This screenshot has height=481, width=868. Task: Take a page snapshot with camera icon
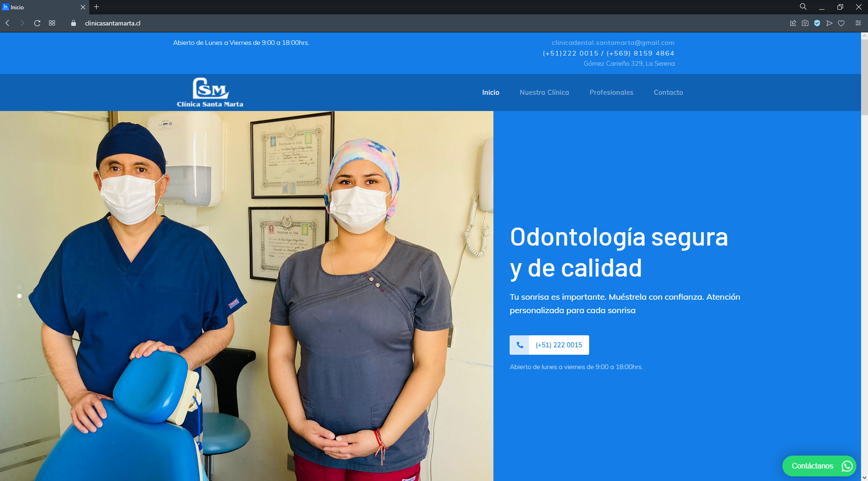point(805,23)
